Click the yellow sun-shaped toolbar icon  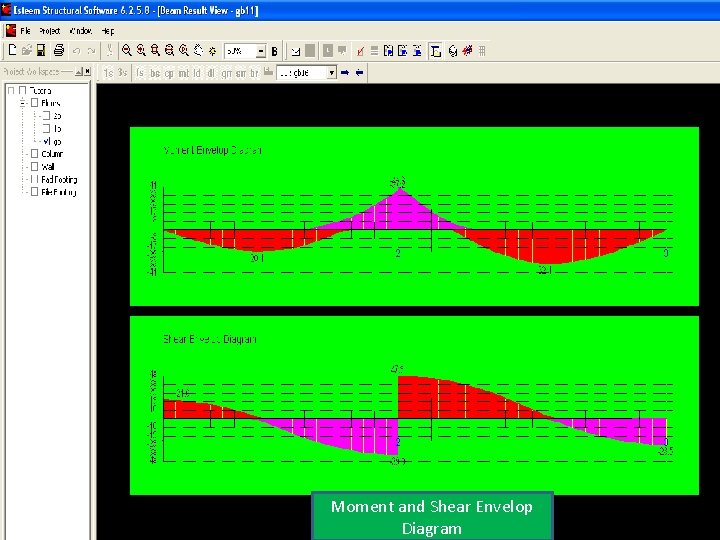212,51
